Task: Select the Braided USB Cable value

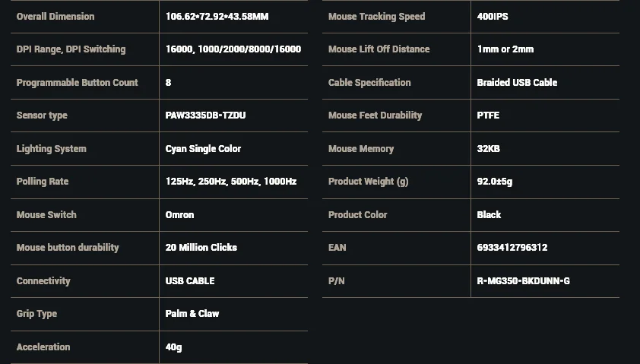Action: pos(517,83)
